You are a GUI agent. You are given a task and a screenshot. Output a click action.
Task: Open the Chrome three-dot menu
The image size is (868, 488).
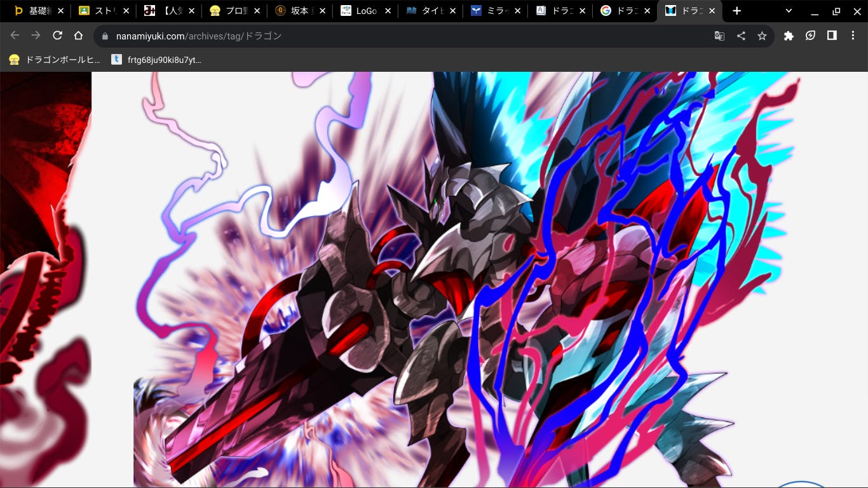853,36
